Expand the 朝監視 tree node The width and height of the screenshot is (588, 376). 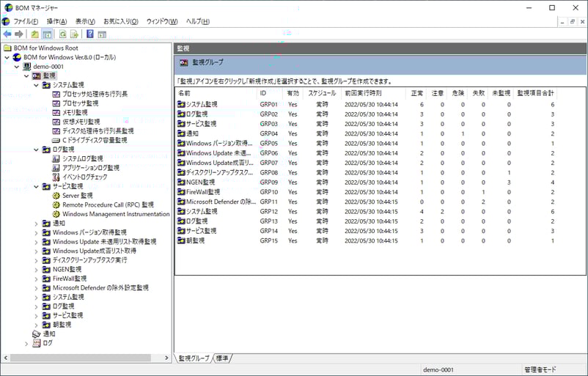[x=36, y=325]
